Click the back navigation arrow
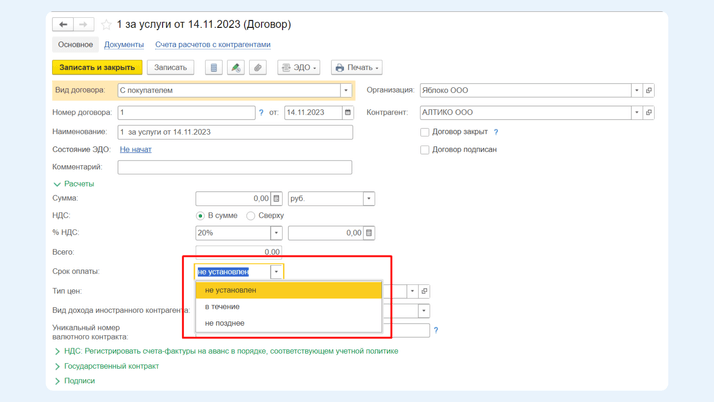714x402 pixels. [x=63, y=24]
